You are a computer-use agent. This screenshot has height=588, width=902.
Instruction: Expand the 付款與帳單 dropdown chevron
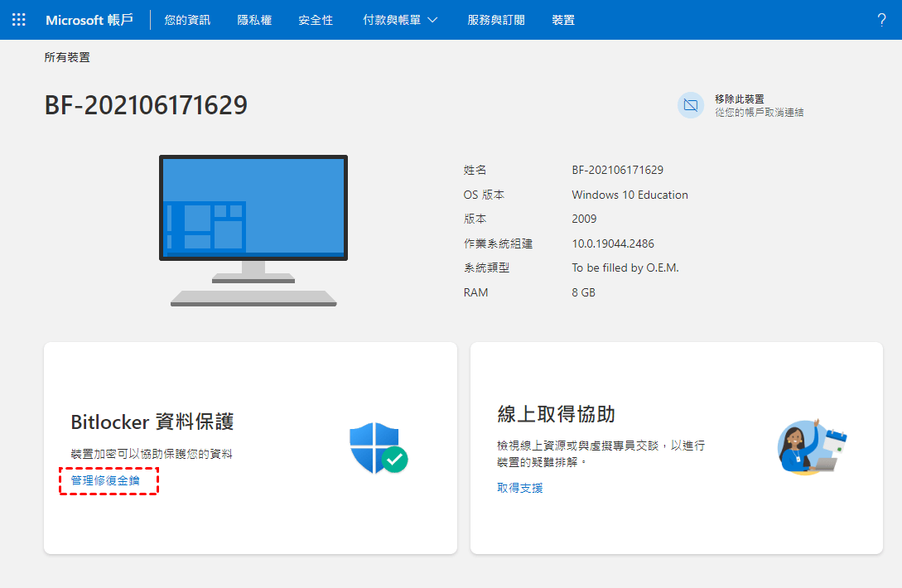(x=432, y=20)
